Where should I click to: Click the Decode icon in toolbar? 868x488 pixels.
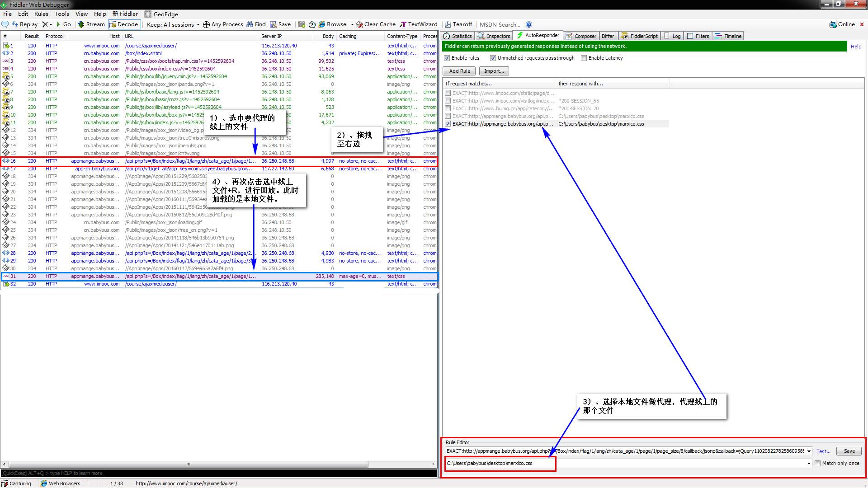[123, 24]
